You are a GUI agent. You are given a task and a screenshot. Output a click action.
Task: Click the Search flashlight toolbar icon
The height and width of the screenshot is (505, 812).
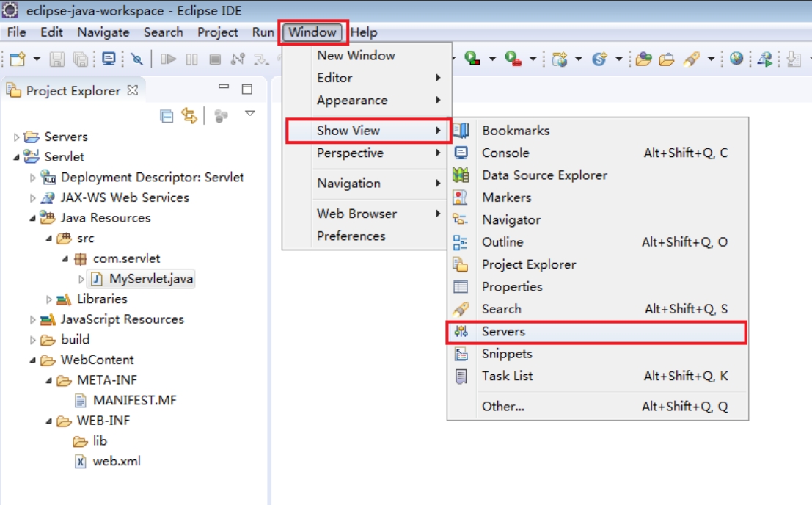692,59
